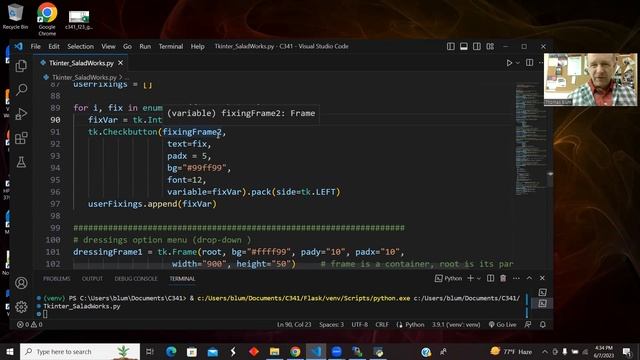Click the "#99ff99" color string
This screenshot has height=360, width=640.
point(204,168)
